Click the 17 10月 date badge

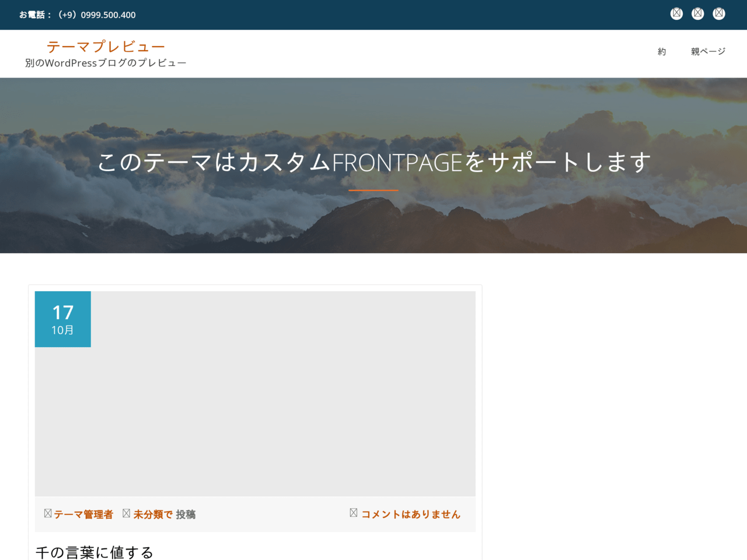[x=63, y=319]
